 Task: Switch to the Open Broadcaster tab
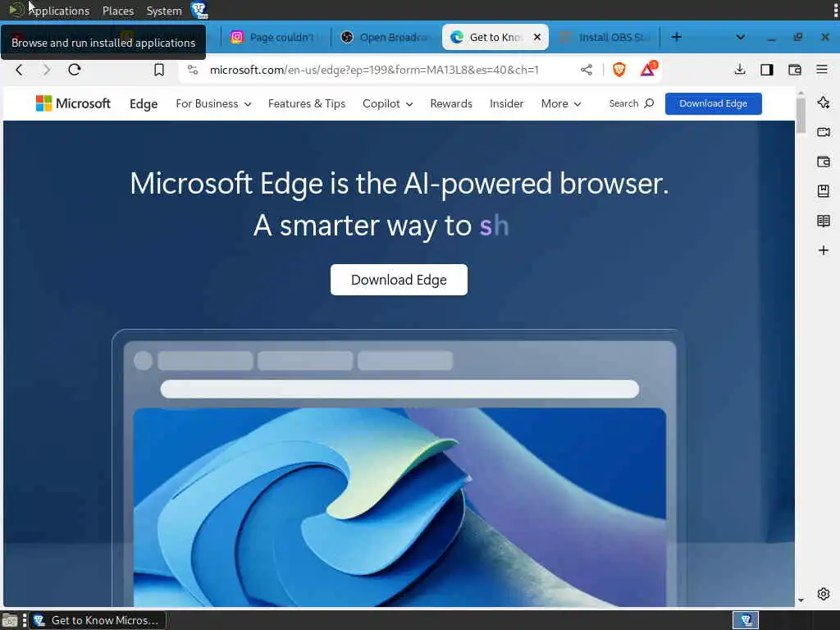387,37
